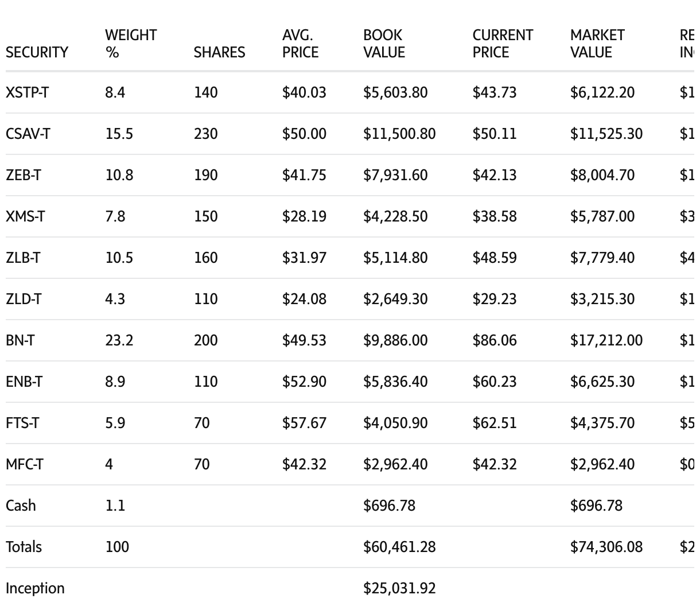This screenshot has height=614, width=700.
Task: Click the Cash row label
Action: [x=21, y=506]
